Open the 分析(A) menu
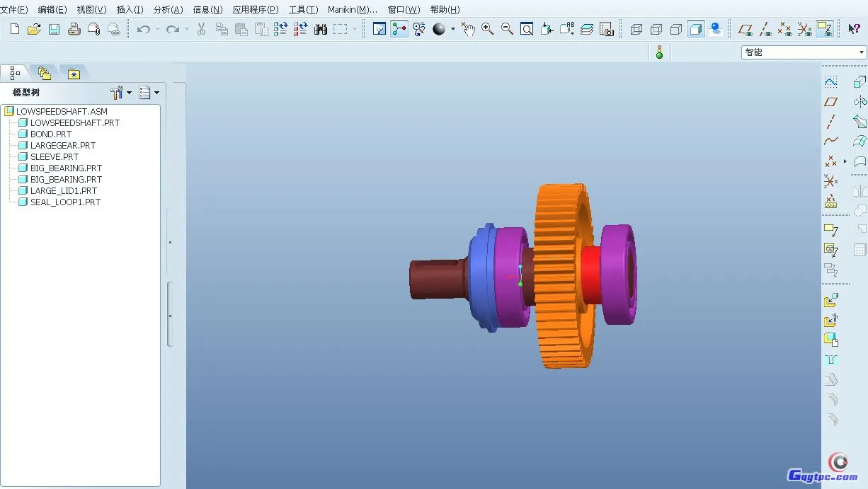868x489 pixels. [168, 10]
